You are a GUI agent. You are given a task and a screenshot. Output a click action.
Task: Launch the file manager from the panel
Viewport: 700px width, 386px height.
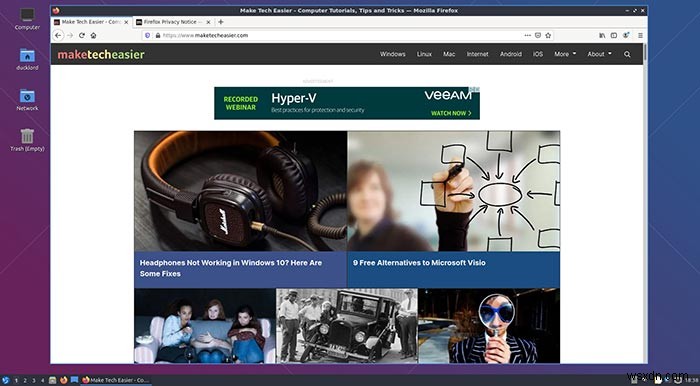click(x=53, y=380)
